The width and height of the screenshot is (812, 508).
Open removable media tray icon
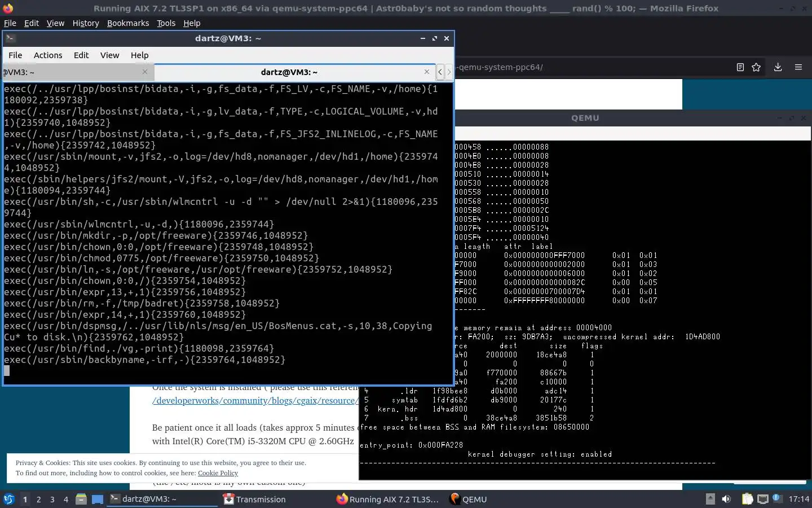point(710,499)
